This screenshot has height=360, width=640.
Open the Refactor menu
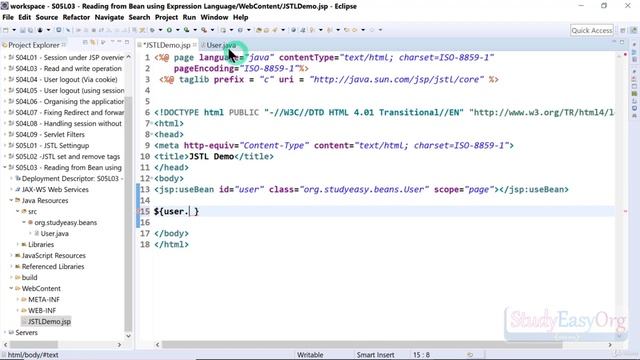(76, 17)
